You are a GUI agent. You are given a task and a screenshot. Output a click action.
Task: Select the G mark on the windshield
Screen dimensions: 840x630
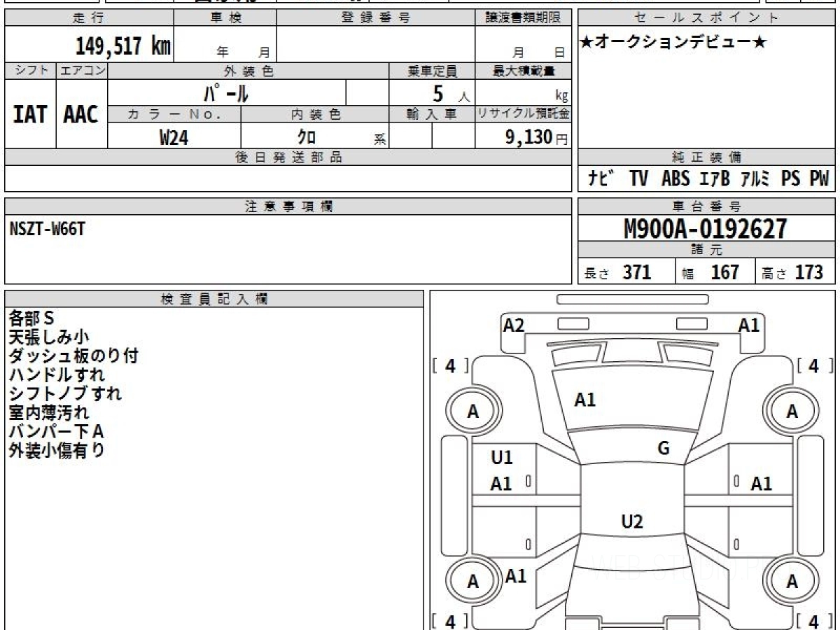tap(664, 449)
